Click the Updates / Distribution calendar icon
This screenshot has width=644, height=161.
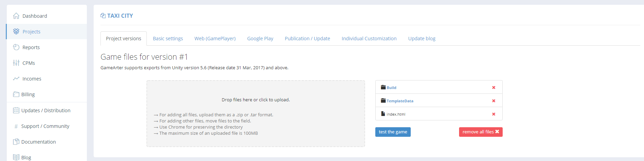16,110
